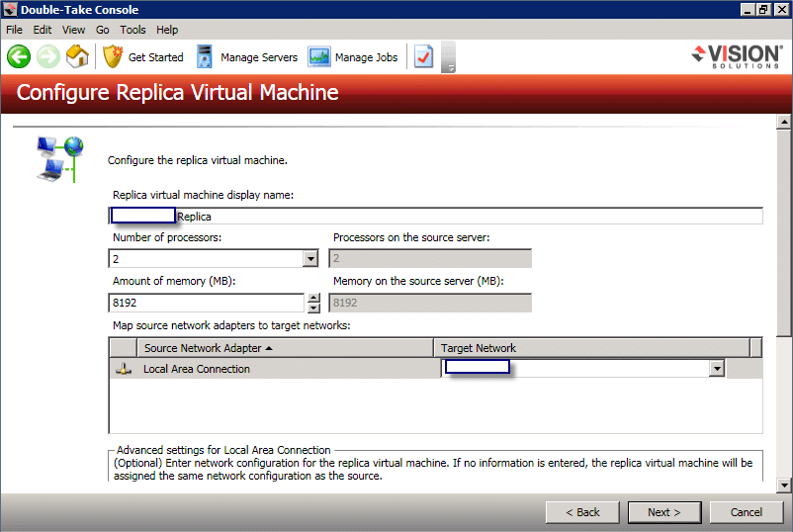The image size is (793, 532).
Task: Restore the Double-Take Console window
Action: [x=764, y=10]
